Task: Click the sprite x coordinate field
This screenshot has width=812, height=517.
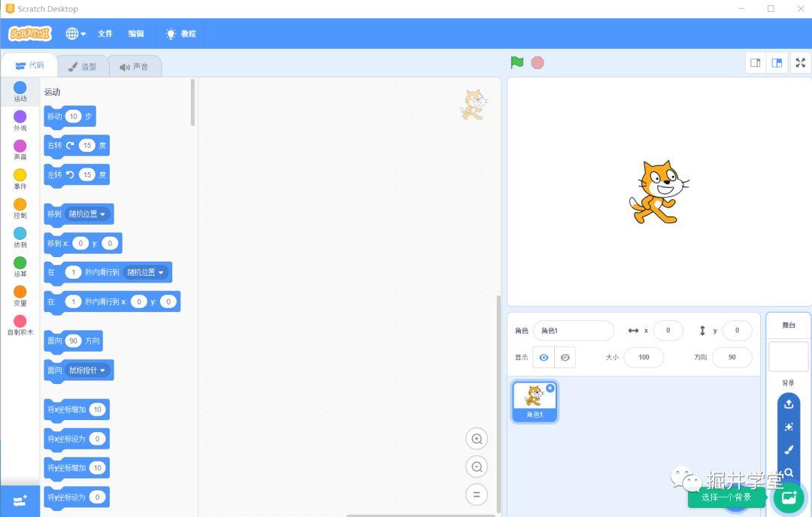Action: tap(668, 330)
